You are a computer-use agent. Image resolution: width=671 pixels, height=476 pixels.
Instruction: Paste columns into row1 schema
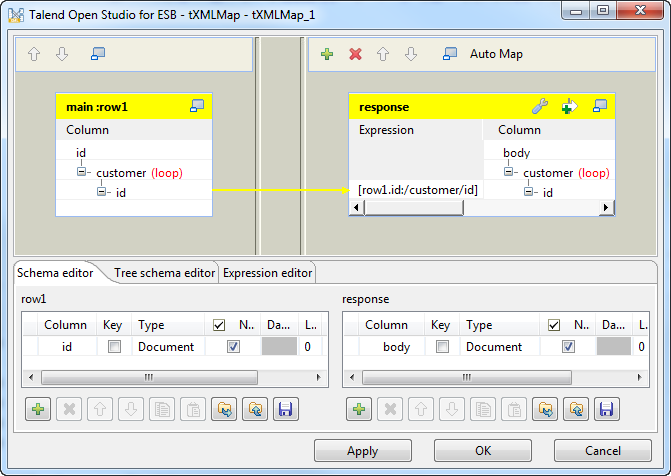point(193,409)
